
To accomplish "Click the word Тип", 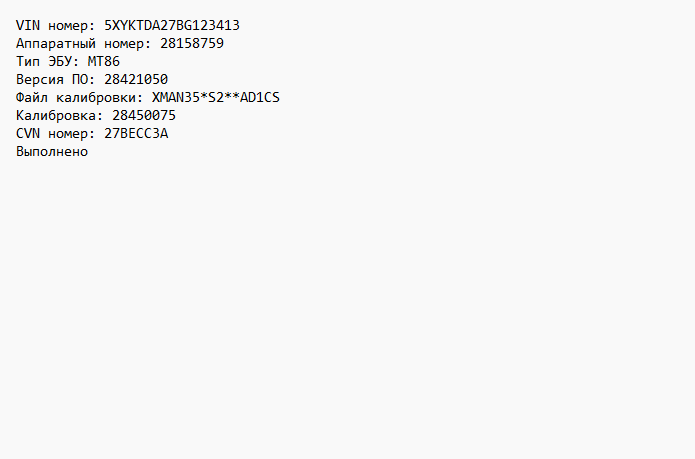I will [28, 61].
